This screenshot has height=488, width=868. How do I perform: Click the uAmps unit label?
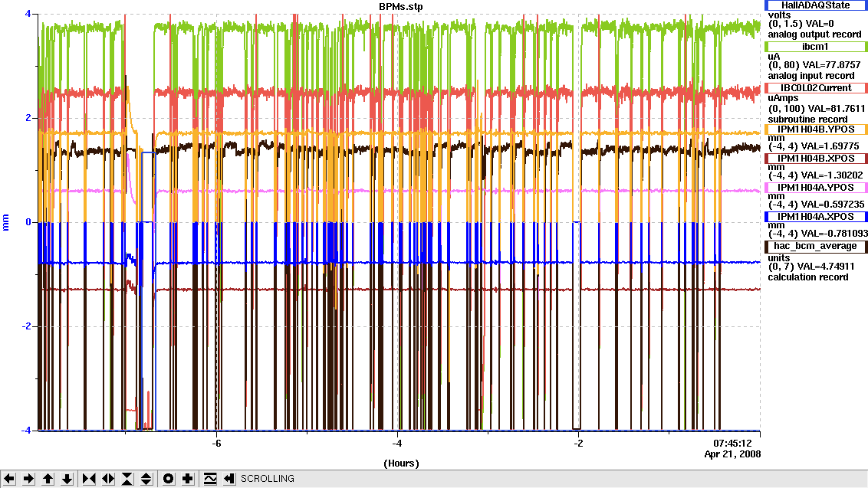(784, 98)
